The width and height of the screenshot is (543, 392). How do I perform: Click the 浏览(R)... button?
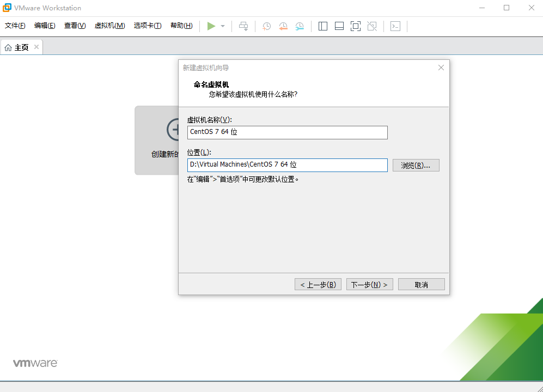[x=416, y=166]
